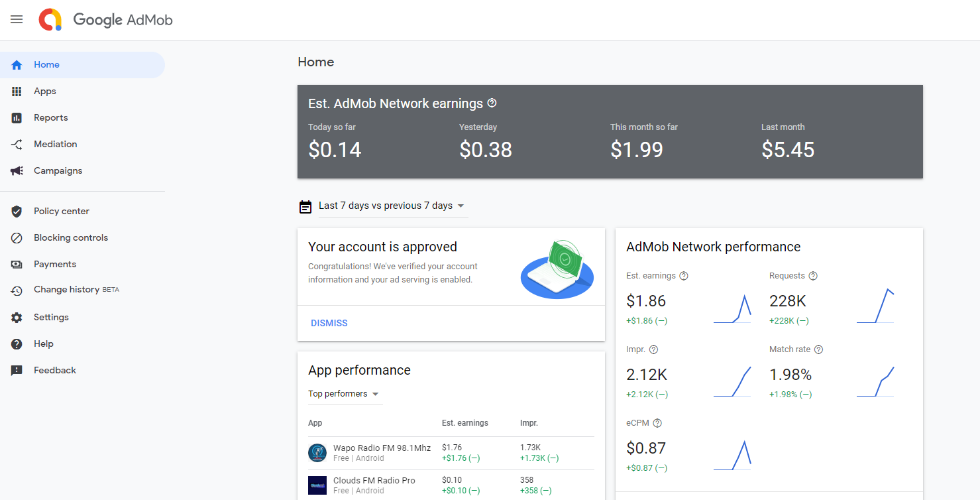Go to Home in sidebar

tap(46, 65)
